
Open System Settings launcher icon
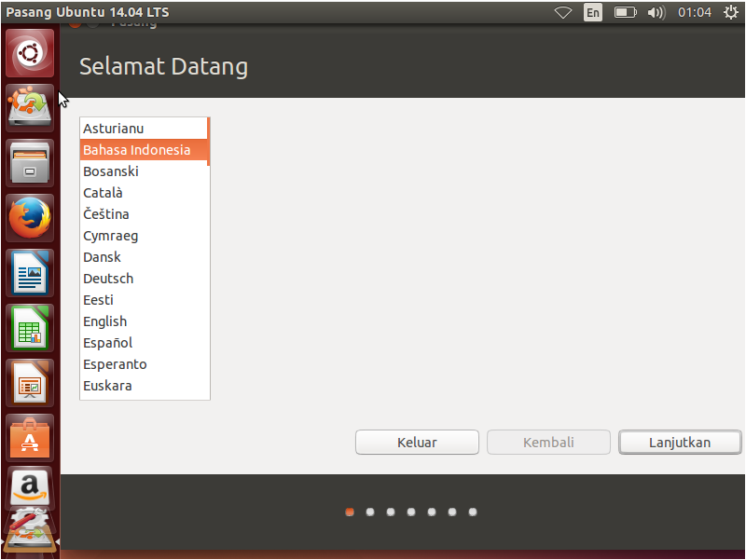[30, 521]
